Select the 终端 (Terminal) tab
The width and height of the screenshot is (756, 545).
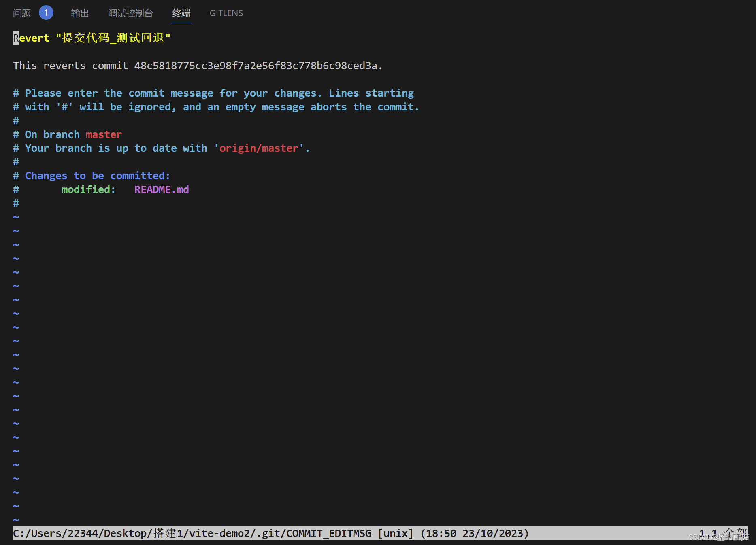[x=181, y=13]
